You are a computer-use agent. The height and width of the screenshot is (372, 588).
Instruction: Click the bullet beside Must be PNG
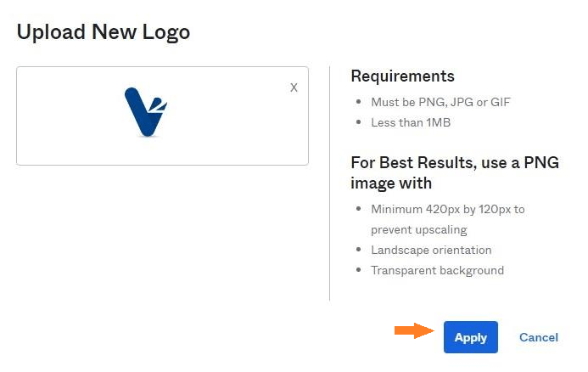[359, 102]
